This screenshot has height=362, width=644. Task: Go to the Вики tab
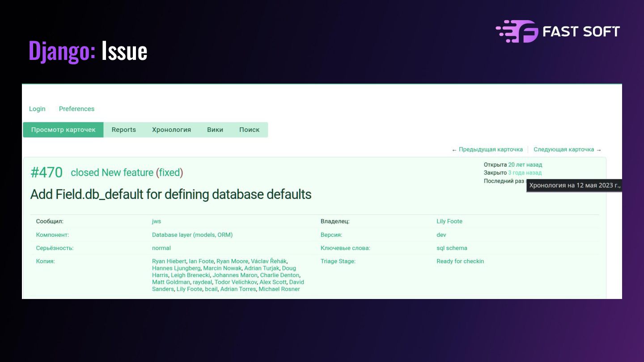tap(215, 130)
